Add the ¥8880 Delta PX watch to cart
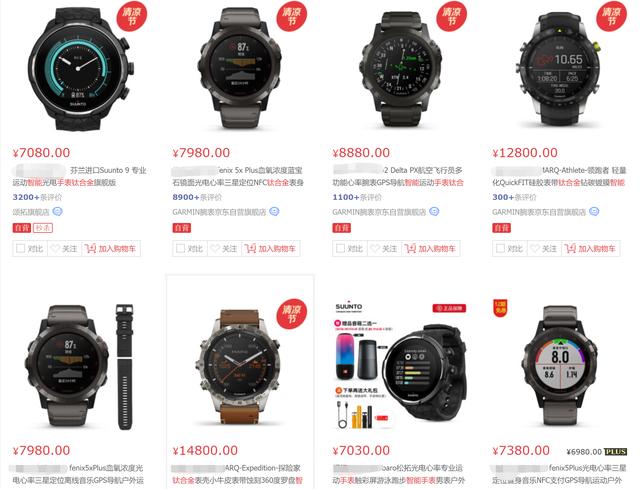 (431, 248)
